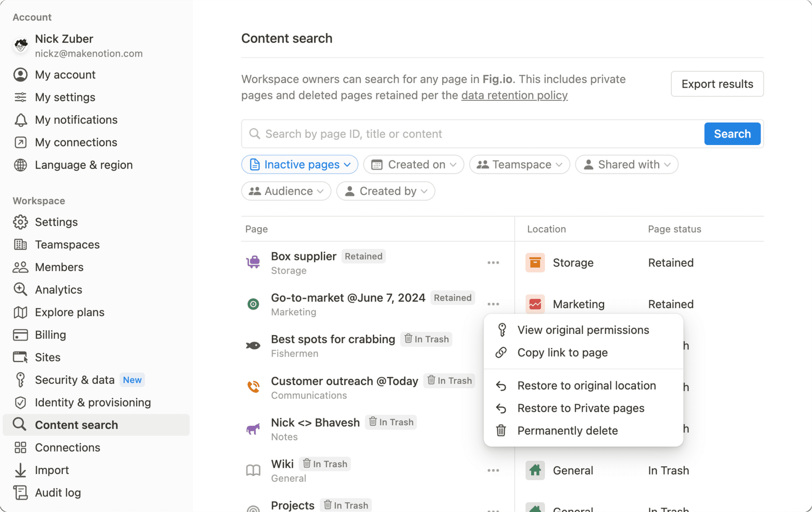This screenshot has width=812, height=512.
Task: Select Permanently delete in context menu
Action: 568,430
